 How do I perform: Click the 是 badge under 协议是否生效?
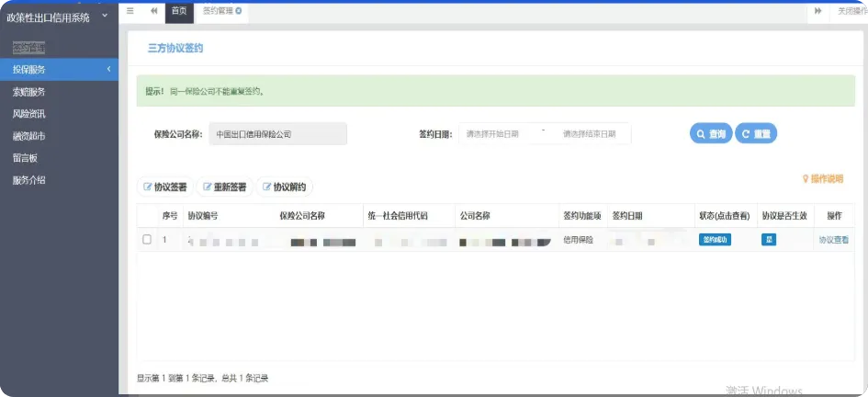(769, 240)
